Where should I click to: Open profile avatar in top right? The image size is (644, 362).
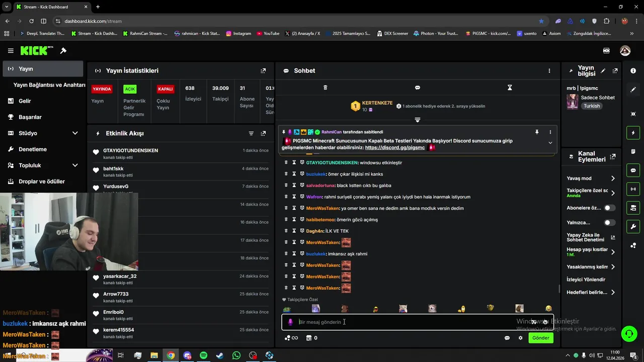pos(625,51)
